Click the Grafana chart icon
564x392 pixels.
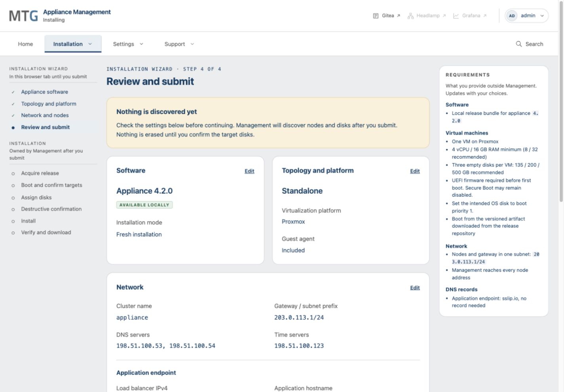[x=456, y=16]
